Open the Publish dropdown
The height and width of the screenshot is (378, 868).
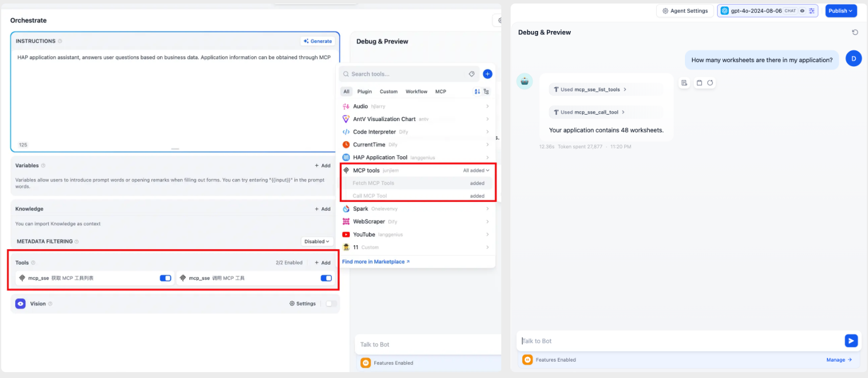click(841, 11)
